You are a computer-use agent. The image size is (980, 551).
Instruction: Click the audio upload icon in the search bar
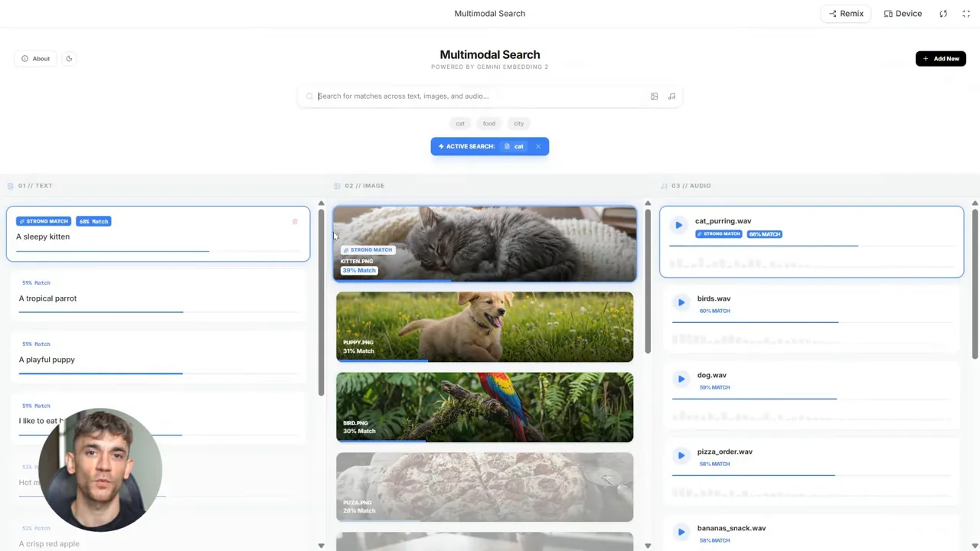point(671,96)
